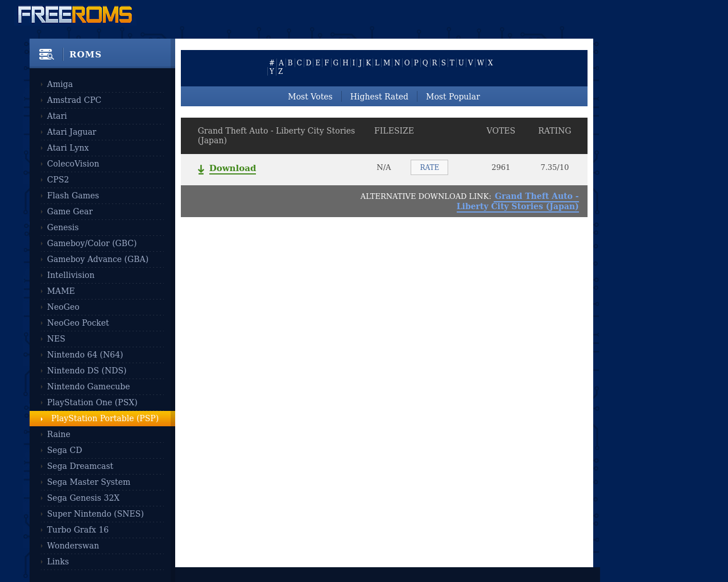Open PlayStation One (PSX) category
Viewport: 728px width, 582px height.
pyautogui.click(x=92, y=402)
